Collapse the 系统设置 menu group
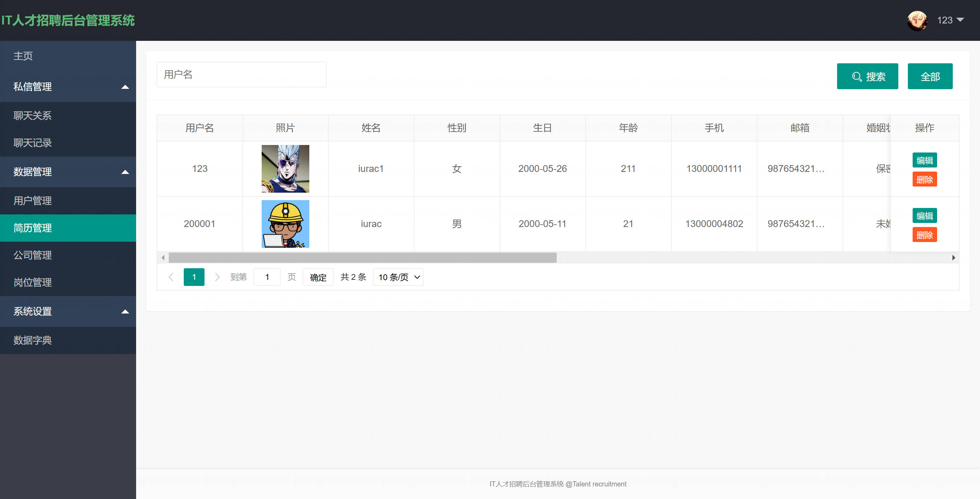 [68, 311]
